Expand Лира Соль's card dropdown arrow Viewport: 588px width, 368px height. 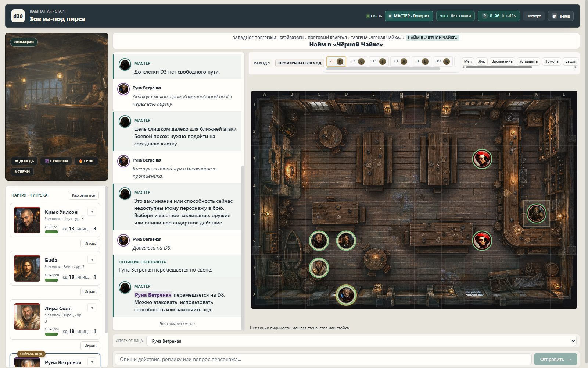(92, 308)
